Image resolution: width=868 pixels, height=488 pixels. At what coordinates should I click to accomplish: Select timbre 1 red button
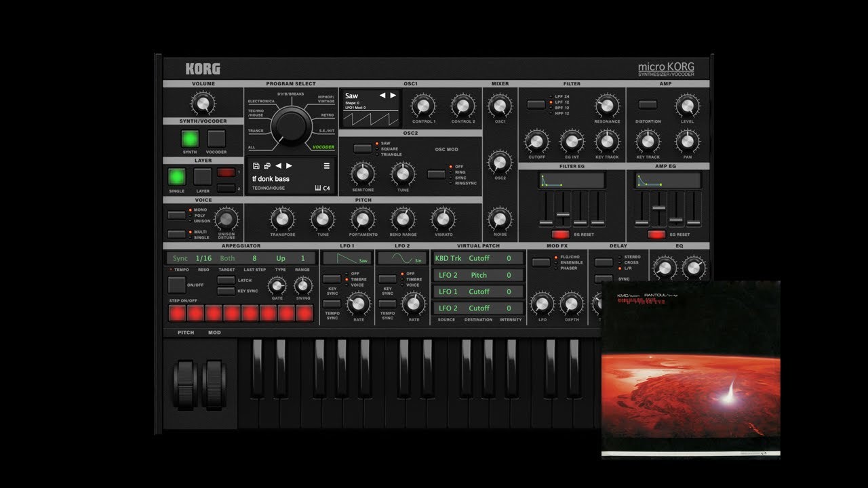226,172
